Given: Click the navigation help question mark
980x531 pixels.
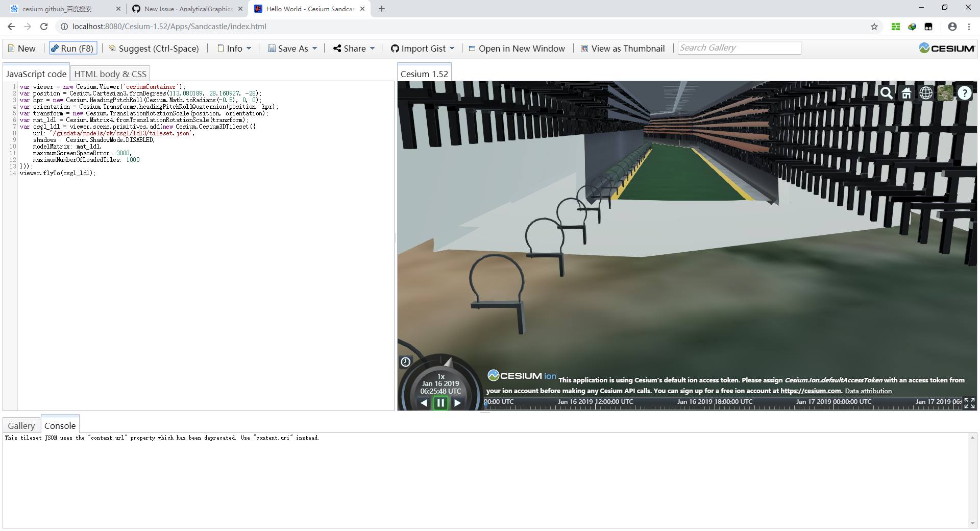Looking at the screenshot, I should click(965, 93).
